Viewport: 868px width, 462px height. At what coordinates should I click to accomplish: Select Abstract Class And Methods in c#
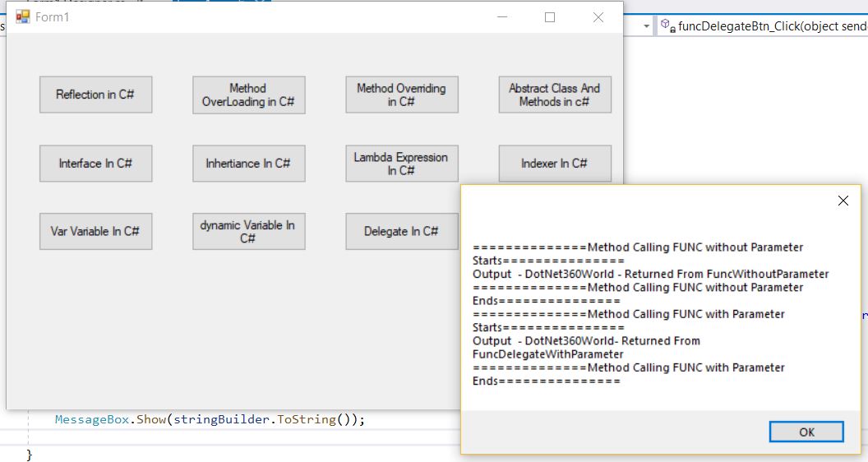click(555, 95)
